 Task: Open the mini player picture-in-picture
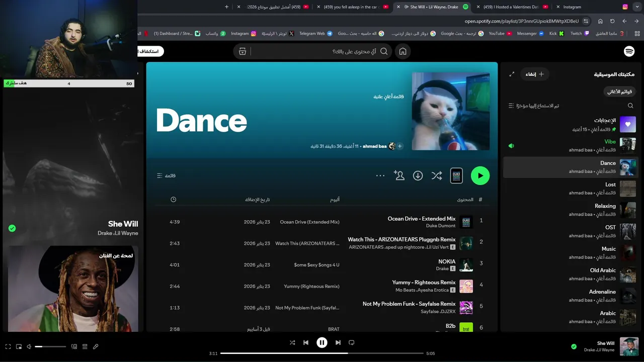point(19,346)
